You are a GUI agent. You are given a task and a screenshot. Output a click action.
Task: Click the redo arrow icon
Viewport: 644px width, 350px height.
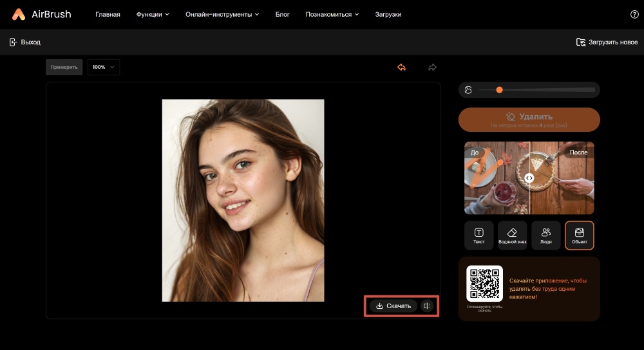432,68
